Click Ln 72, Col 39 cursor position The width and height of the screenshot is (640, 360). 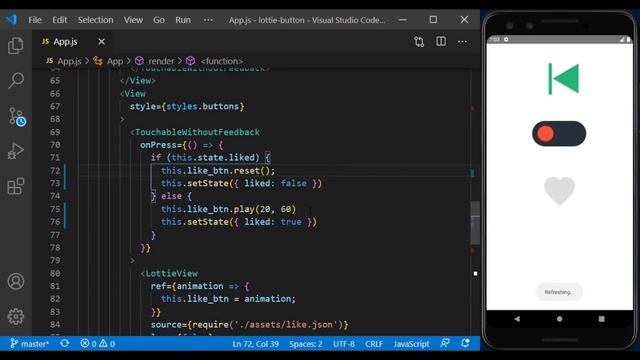pos(256,344)
